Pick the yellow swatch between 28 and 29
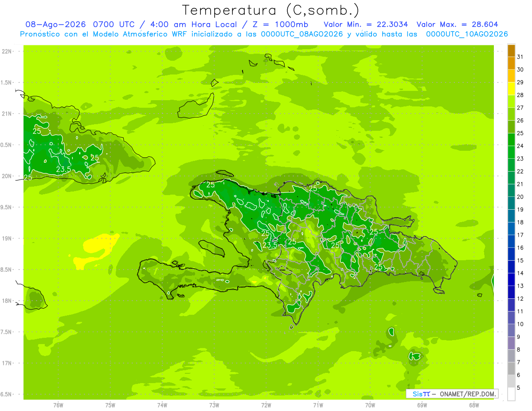 coord(511,89)
